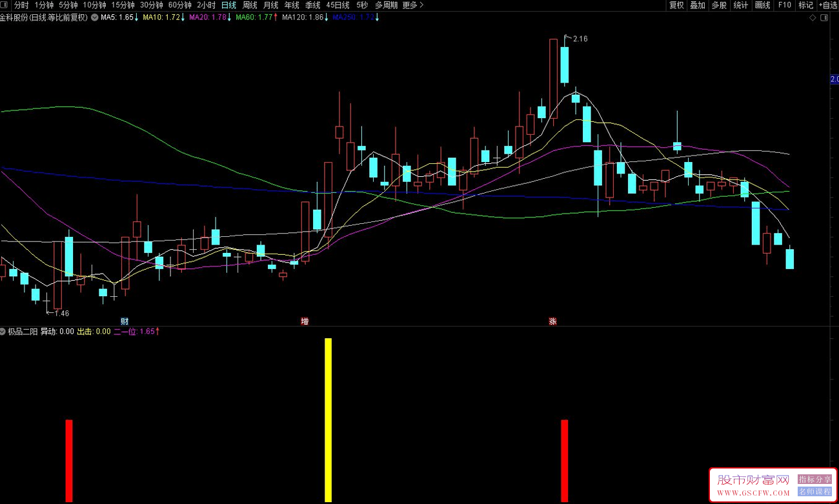Switch to 季线 quarterly chart
Image resolution: width=839 pixels, height=504 pixels.
pos(312,5)
